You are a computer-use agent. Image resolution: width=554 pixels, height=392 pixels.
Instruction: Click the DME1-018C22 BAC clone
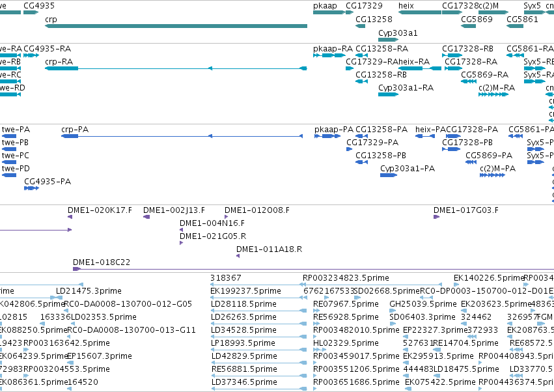coord(313,269)
